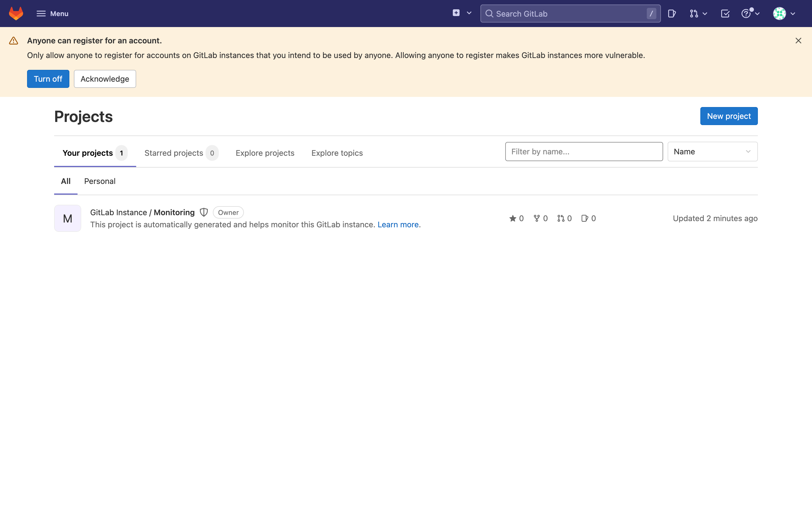Click the plus create-new icon
Viewport: 812px width, 507px height.
pyautogui.click(x=456, y=13)
